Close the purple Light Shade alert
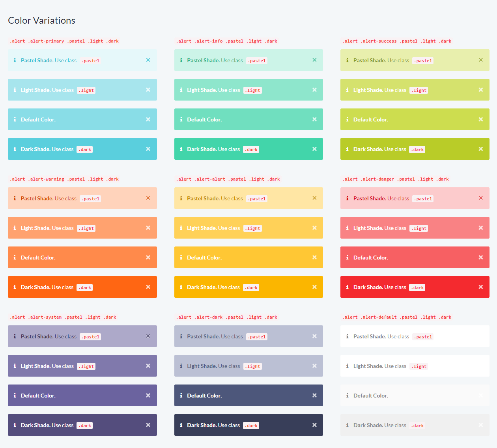 148,366
